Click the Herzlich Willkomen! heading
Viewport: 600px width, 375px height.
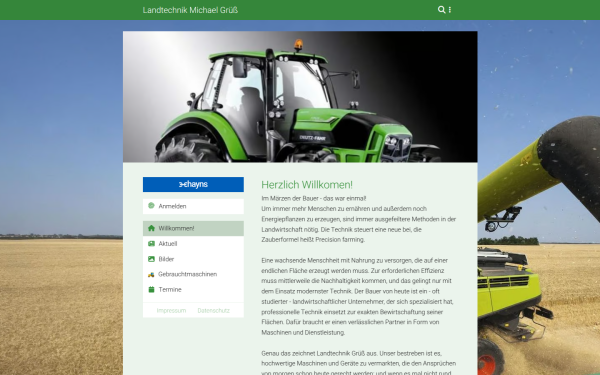[307, 185]
